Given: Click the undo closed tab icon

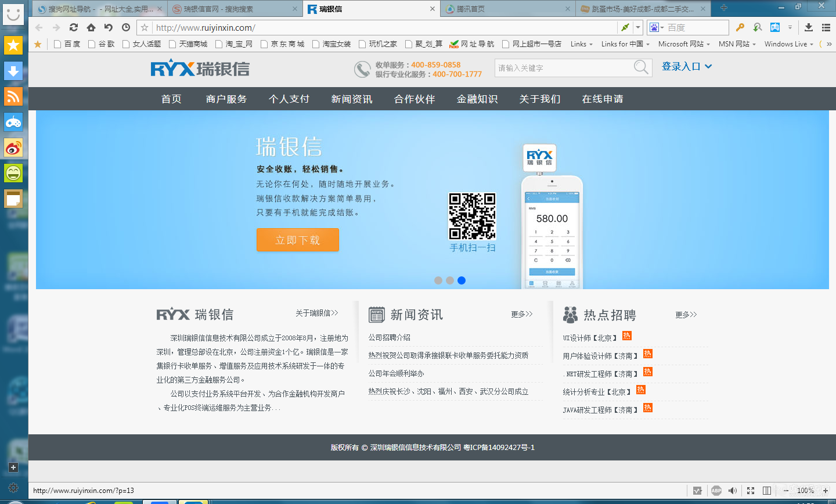Looking at the screenshot, I should pyautogui.click(x=109, y=27).
